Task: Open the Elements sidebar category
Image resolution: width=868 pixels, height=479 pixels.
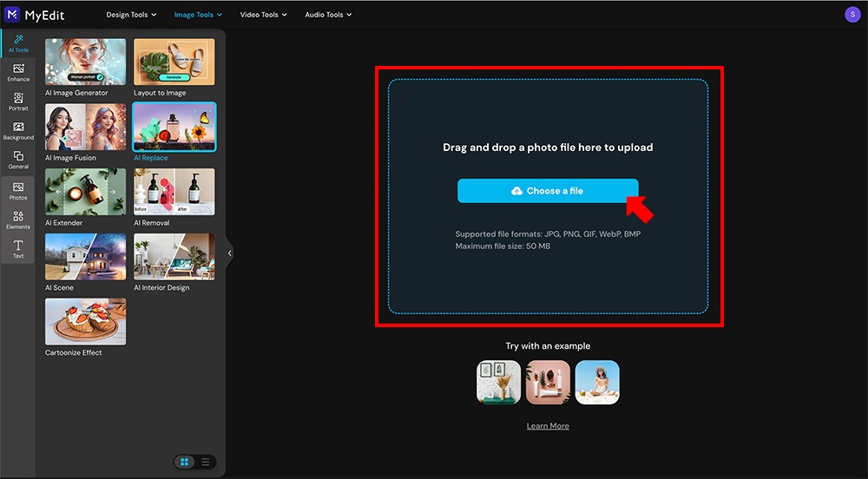Action: coord(18,220)
